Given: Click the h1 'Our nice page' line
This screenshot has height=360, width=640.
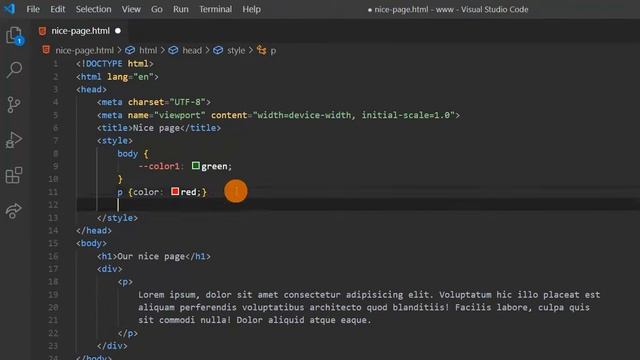Looking at the screenshot, I should tap(153, 256).
